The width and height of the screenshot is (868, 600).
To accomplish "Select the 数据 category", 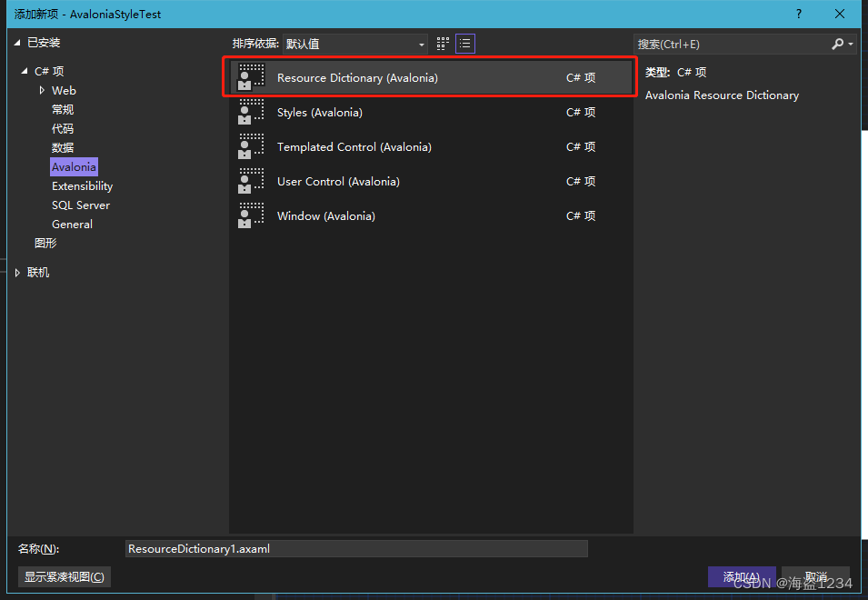I will (63, 148).
